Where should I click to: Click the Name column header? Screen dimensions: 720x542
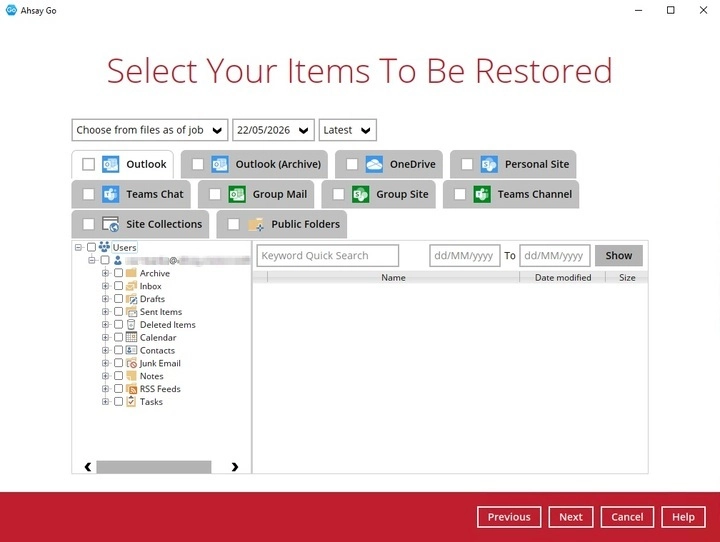(x=393, y=277)
